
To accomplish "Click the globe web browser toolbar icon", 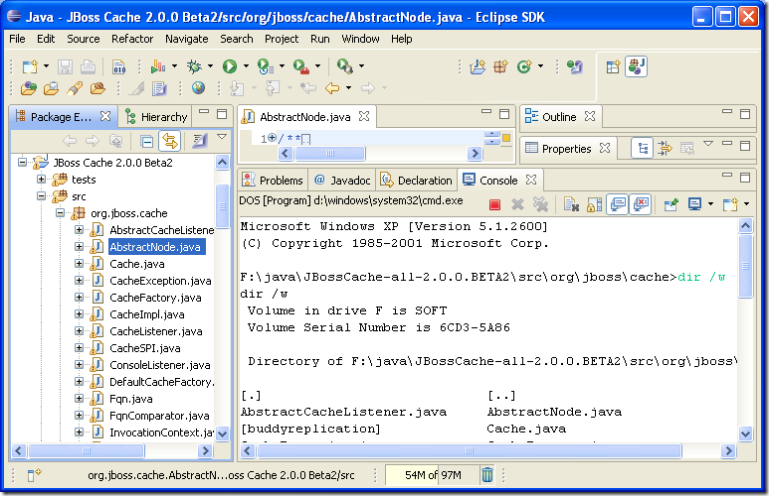I will point(198,88).
